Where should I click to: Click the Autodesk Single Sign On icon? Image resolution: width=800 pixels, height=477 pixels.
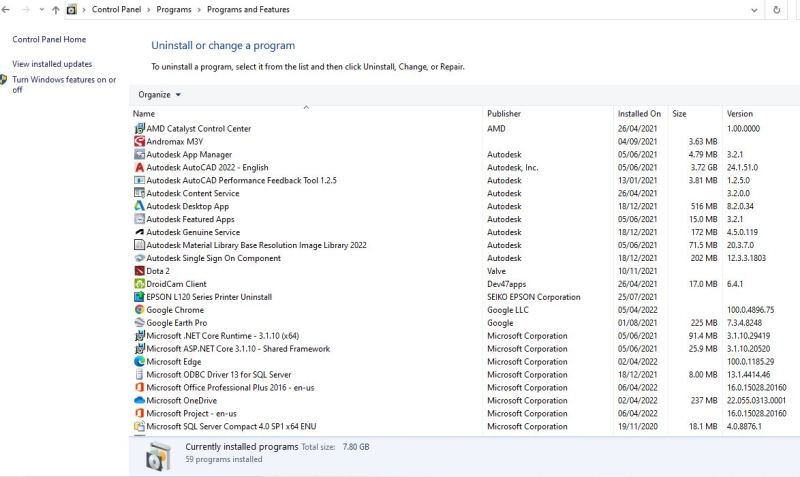(x=139, y=258)
